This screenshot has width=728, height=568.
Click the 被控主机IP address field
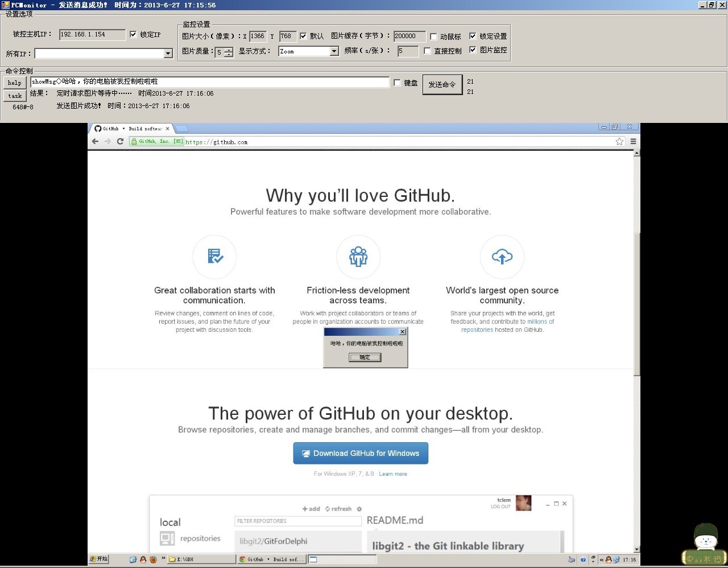click(x=92, y=35)
